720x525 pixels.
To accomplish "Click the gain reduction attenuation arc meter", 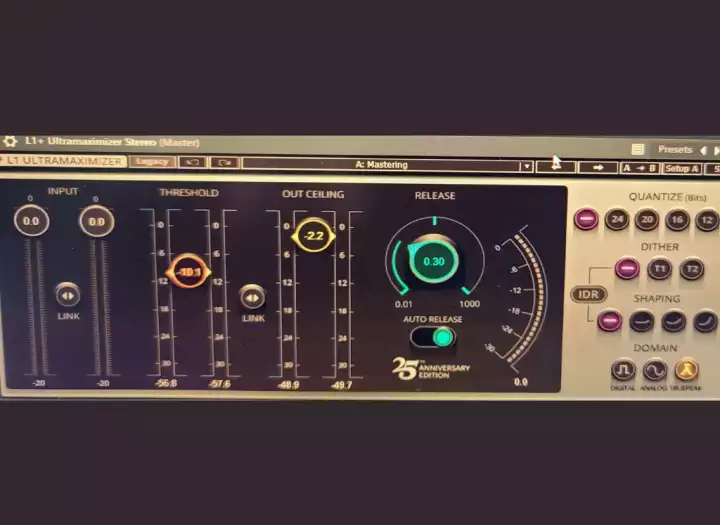I will 528,298.
